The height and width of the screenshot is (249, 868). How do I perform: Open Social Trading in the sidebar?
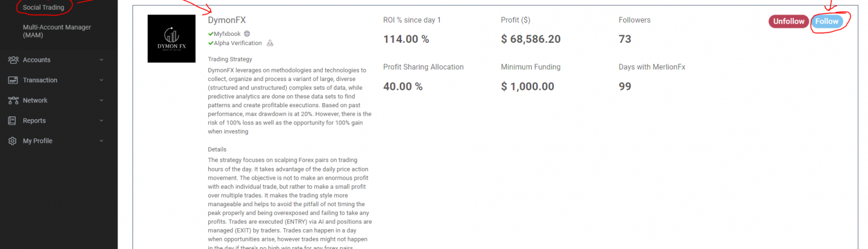(x=43, y=8)
